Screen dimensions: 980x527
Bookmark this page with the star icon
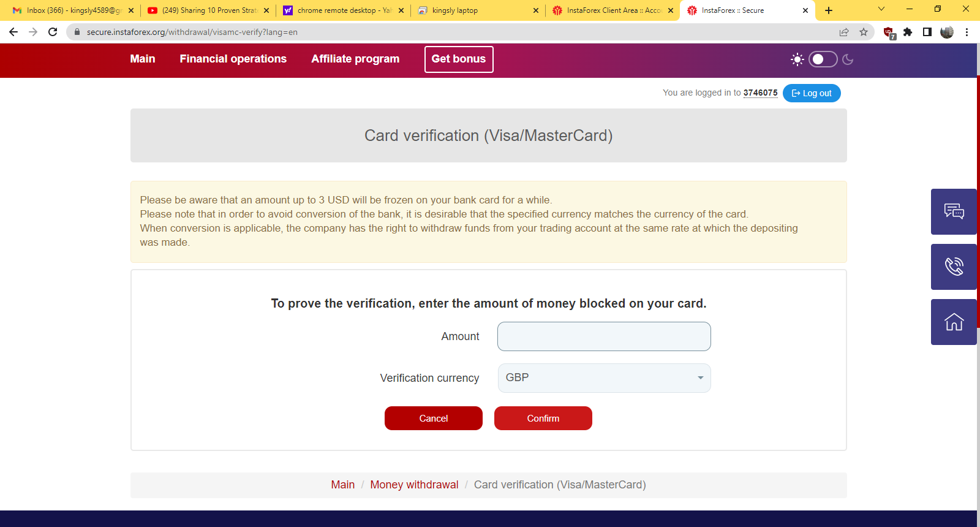[x=864, y=32]
